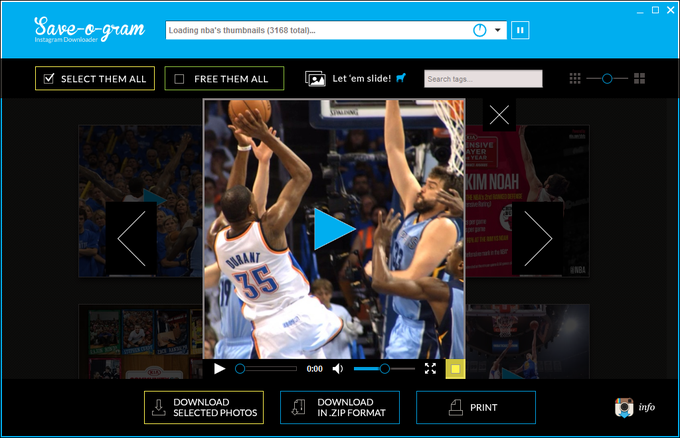
Task: Click the video seek bar handle
Action: (240, 369)
